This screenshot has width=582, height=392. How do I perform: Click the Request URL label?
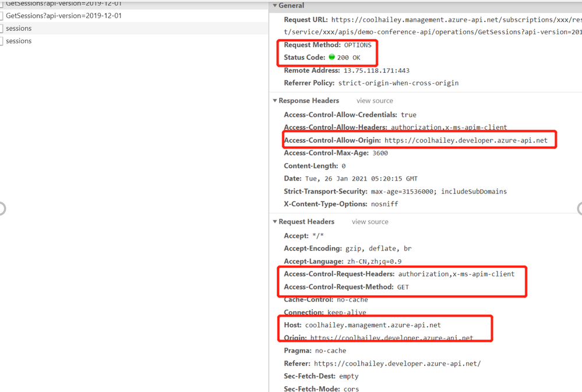coord(306,20)
